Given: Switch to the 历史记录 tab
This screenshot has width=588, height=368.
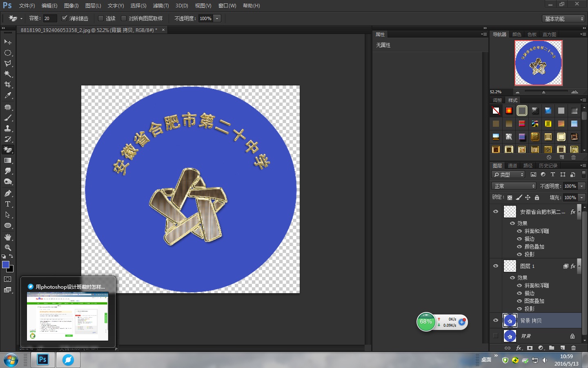Looking at the screenshot, I should pyautogui.click(x=548, y=166).
